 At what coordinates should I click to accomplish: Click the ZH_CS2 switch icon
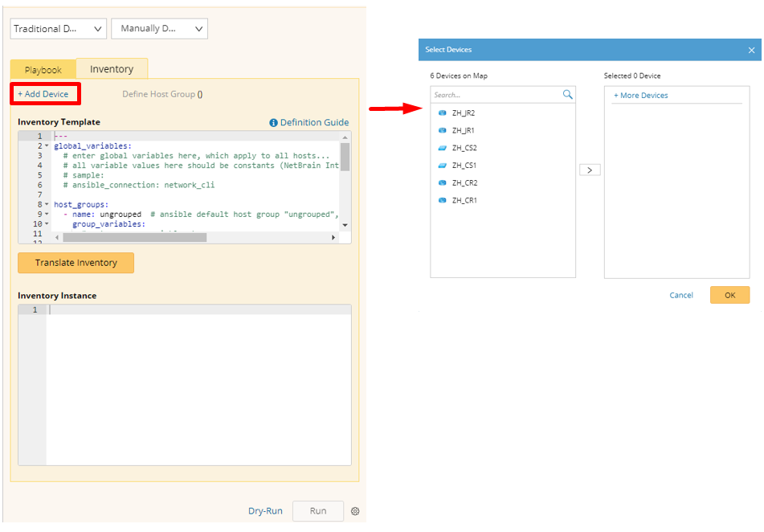pyautogui.click(x=443, y=148)
